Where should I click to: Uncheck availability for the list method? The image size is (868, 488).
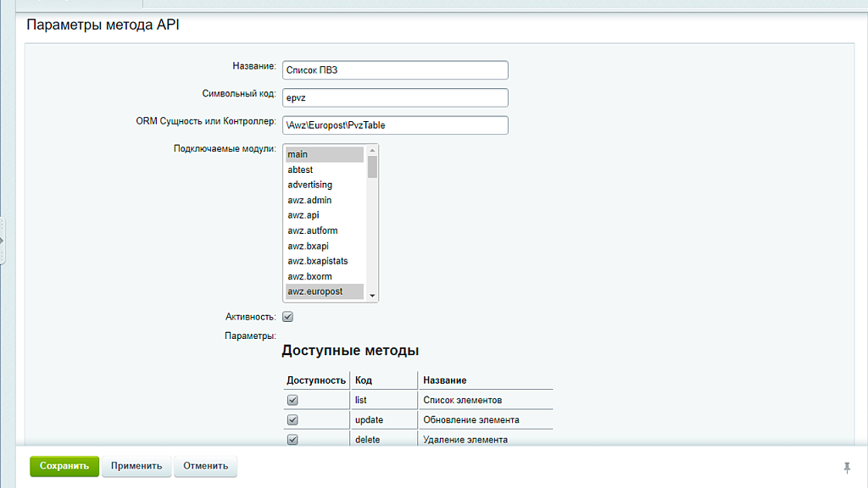pos(292,400)
